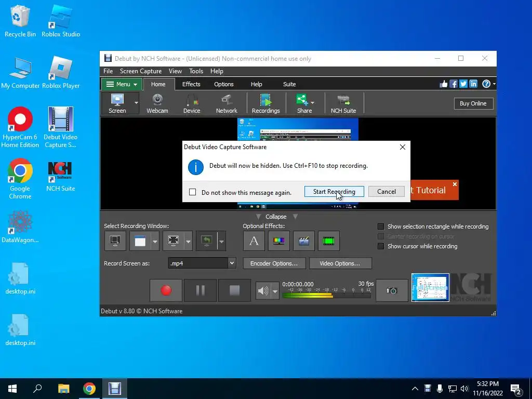
Task: Click the blue help question icon
Action: point(486,84)
